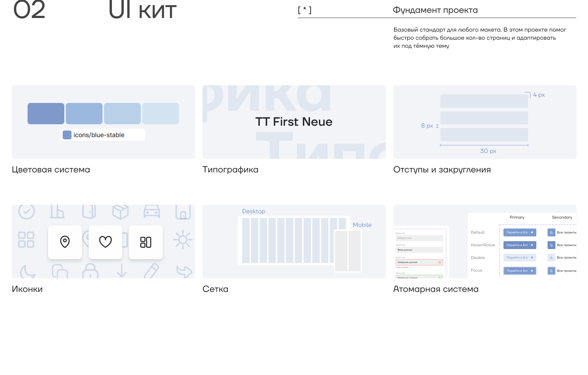This screenshot has height=375, width=588.
Task: Click the faded four-squares grid icon
Action: click(x=26, y=240)
